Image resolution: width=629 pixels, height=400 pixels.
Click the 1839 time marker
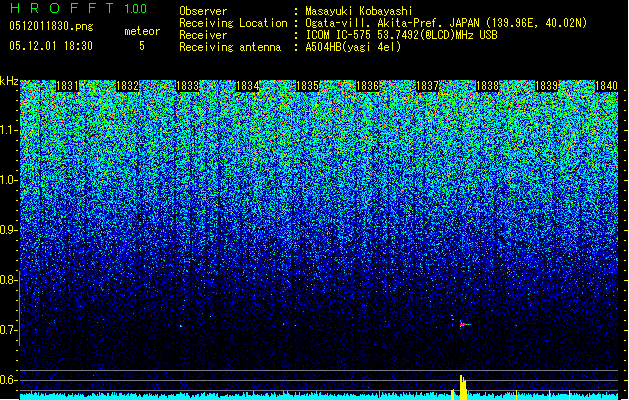546,86
